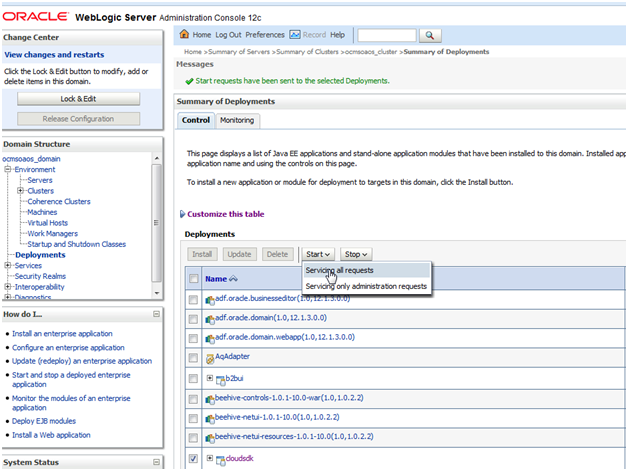
Task: Click the Home house icon
Action: pos(184,34)
